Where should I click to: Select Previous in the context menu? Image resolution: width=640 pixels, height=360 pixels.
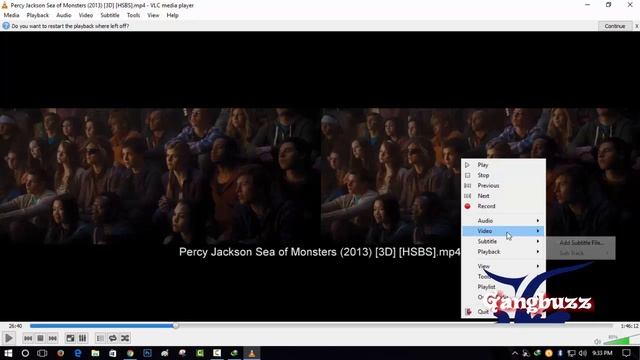[503, 185]
